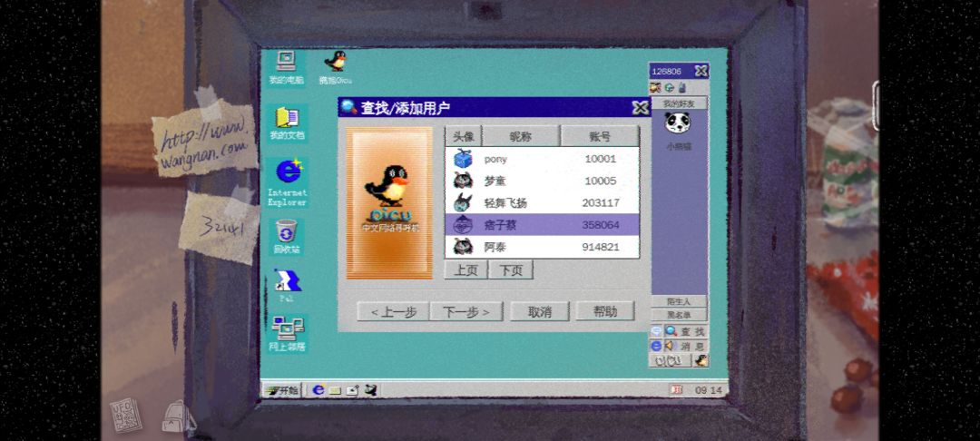Select the nickname 轻舞飞扬

click(x=505, y=203)
